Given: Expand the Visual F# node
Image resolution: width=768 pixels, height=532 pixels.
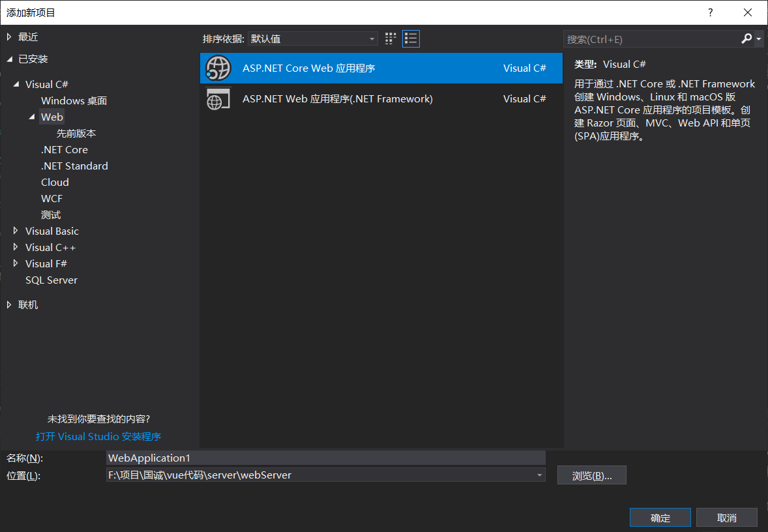Looking at the screenshot, I should [16, 263].
